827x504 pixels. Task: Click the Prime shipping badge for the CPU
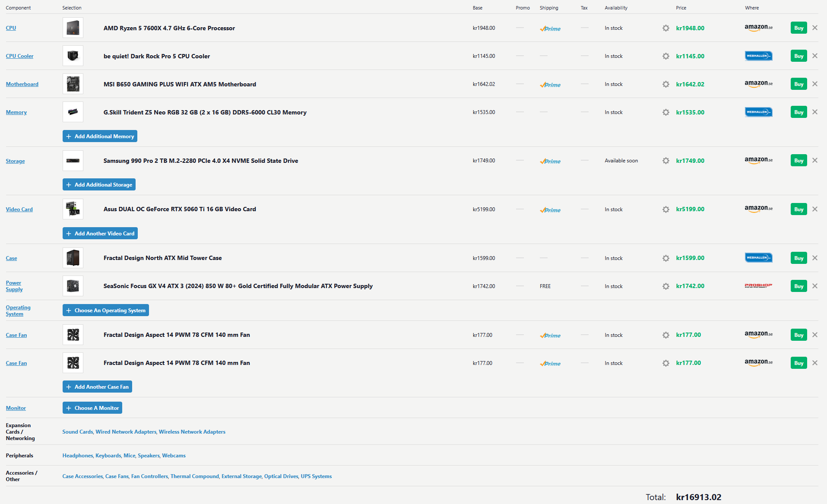tap(550, 29)
